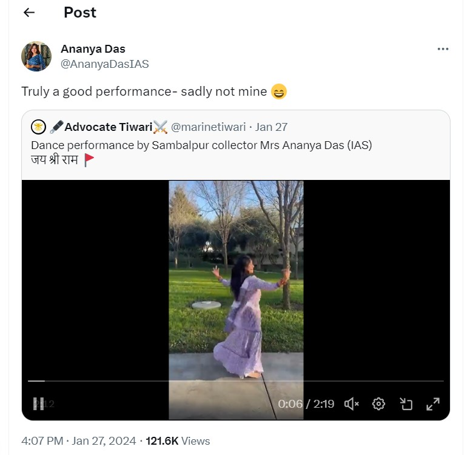Image resolution: width=476 pixels, height=455 pixels.
Task: Click the video time display 0:06 / 2:19
Action: coord(306,404)
